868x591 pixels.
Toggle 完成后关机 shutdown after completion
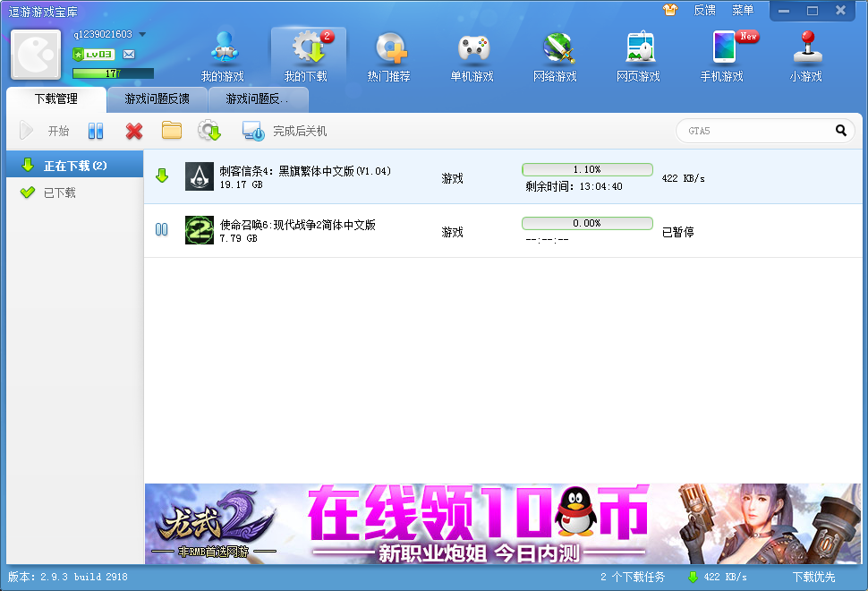(x=285, y=131)
